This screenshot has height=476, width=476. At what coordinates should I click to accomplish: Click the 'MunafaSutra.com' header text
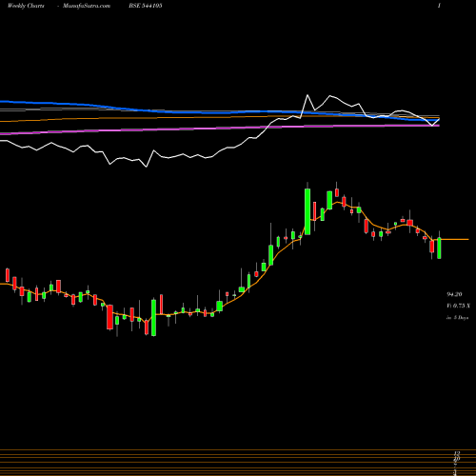pos(87,6)
